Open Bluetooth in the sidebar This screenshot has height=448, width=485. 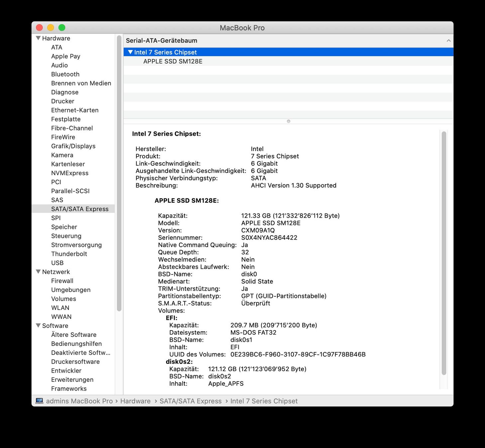click(65, 74)
